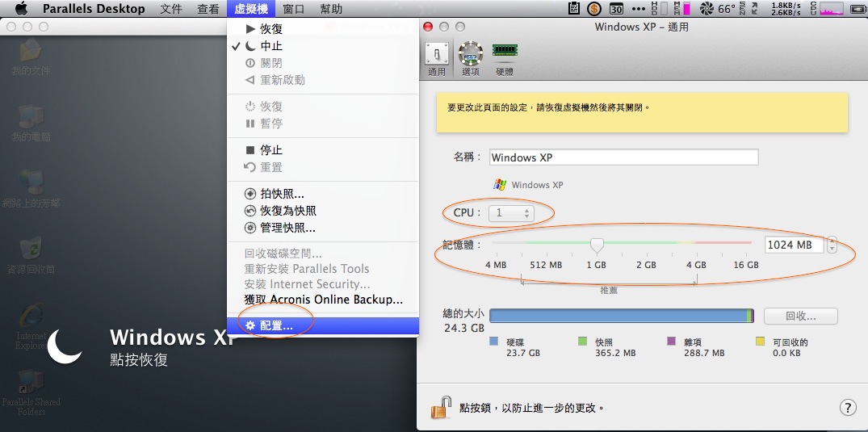The image size is (868, 432).
Task: Select 獲取 Acronis Online Backup... menu item
Action: point(323,300)
